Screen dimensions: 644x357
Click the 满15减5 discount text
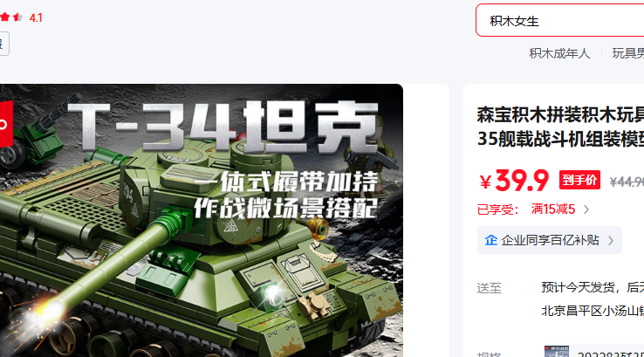[553, 209]
